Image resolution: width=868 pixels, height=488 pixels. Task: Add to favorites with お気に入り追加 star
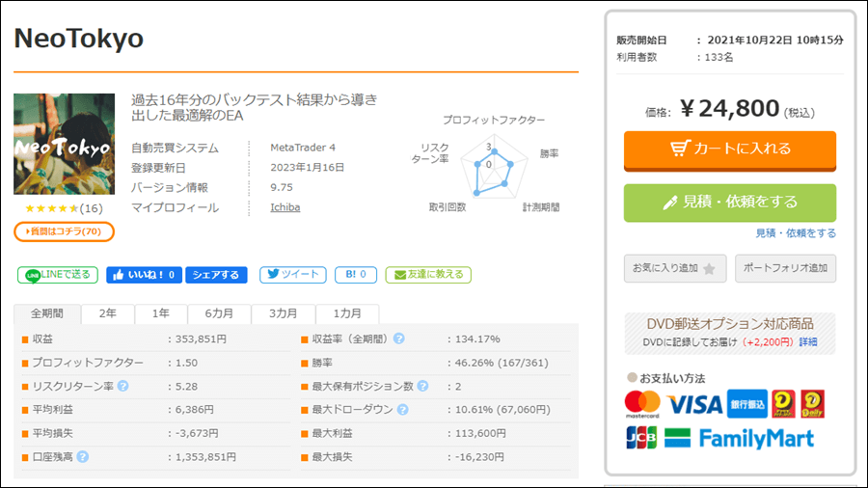click(675, 268)
